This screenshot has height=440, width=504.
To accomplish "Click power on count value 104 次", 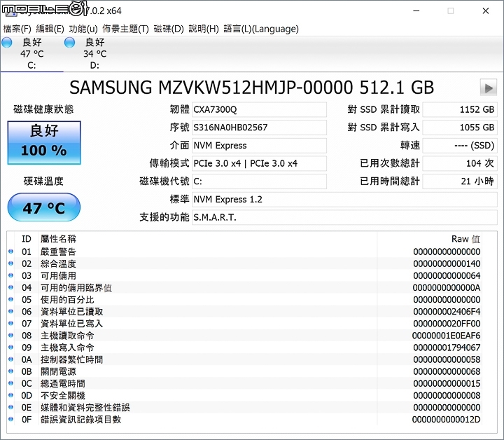I will coord(460,163).
